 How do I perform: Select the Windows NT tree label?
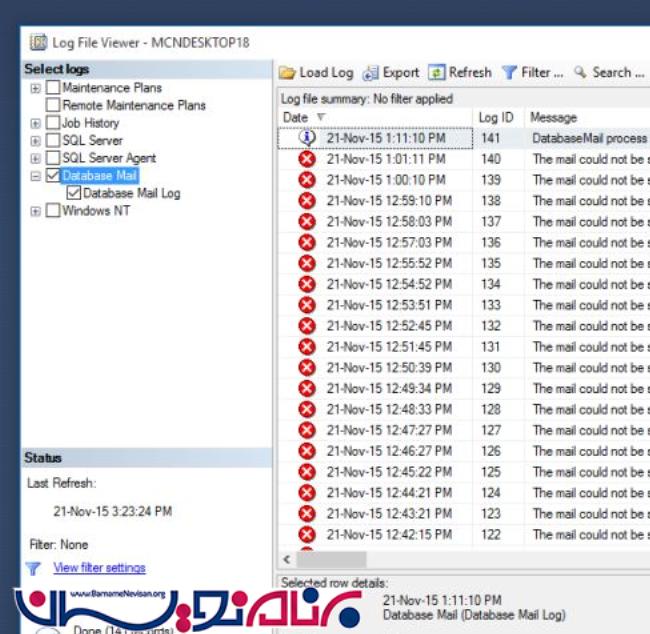(x=96, y=210)
